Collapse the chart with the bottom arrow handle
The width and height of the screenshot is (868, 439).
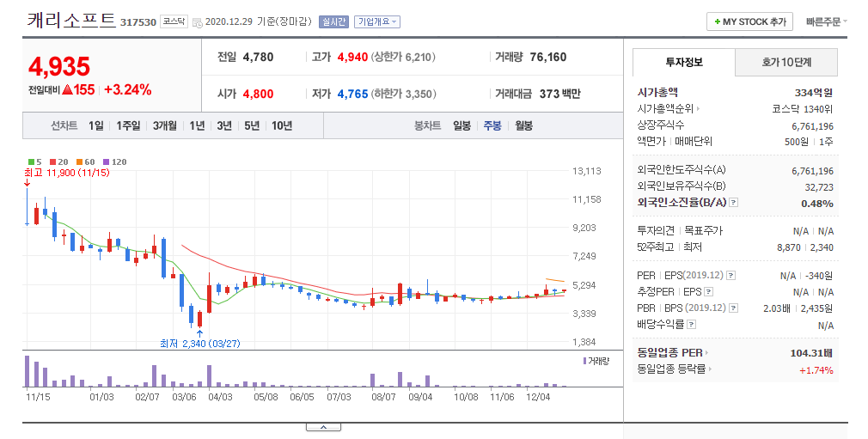click(x=323, y=427)
